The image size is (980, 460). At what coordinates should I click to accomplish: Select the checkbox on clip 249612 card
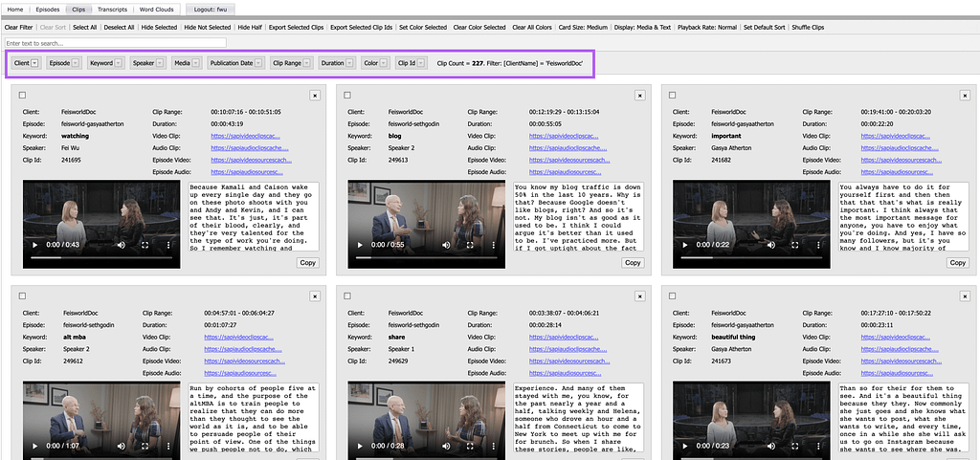[22, 296]
